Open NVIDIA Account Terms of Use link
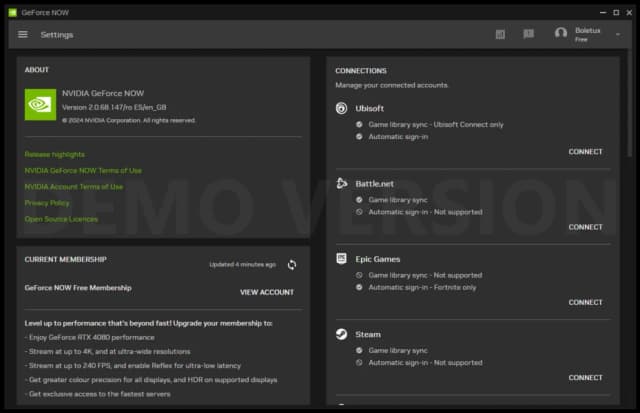 (73, 187)
